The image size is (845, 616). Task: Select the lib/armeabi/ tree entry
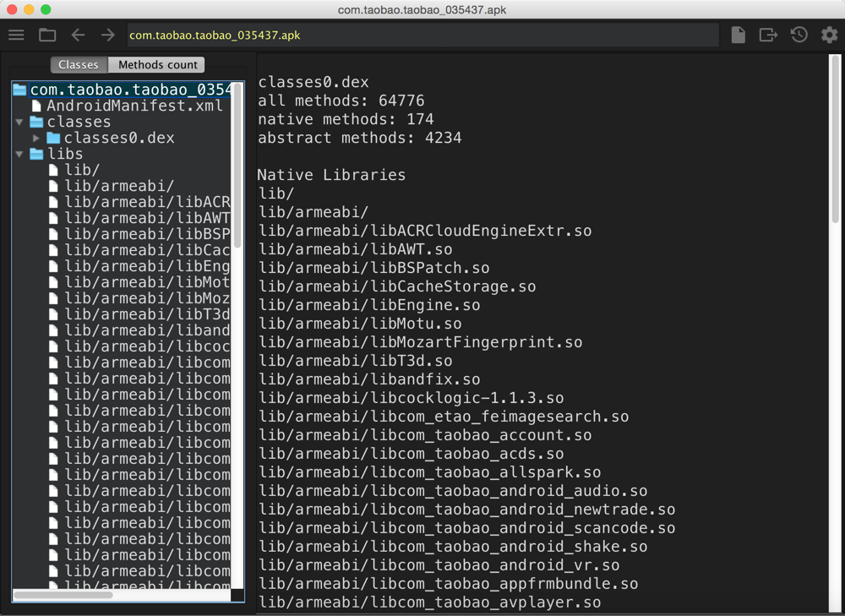click(x=118, y=186)
